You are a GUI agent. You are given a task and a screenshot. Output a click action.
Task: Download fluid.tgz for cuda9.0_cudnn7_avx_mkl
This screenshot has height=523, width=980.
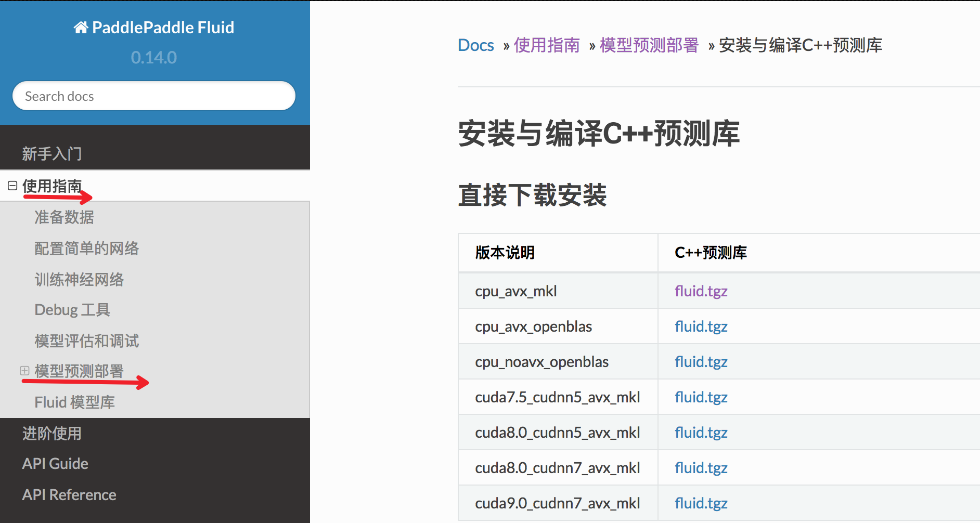701,503
